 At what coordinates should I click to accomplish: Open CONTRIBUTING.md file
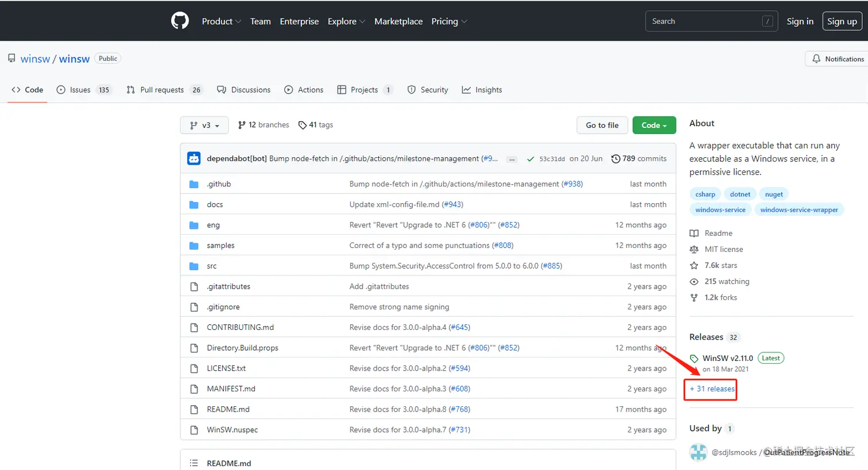point(240,327)
